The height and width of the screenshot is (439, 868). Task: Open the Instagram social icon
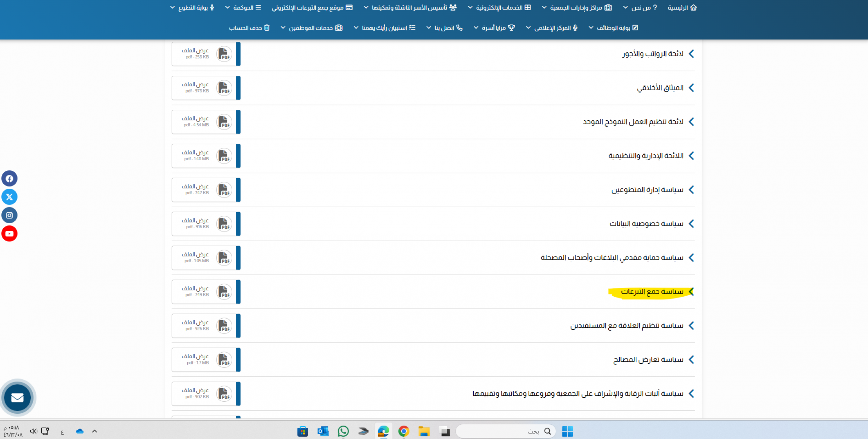coord(10,215)
